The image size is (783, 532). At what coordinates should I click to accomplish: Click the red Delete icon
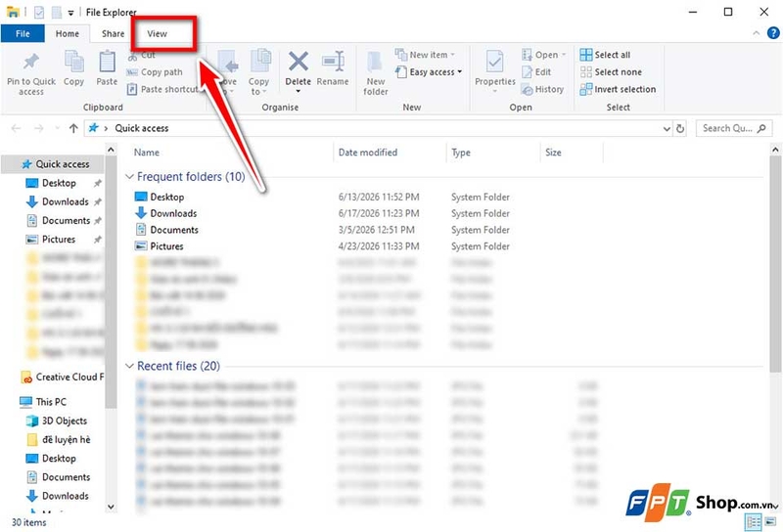pos(299,62)
